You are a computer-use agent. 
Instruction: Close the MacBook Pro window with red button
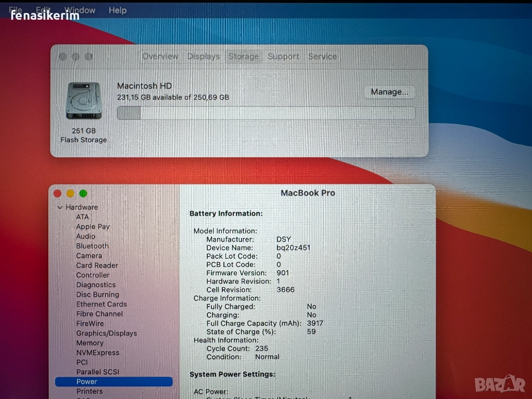pyautogui.click(x=58, y=194)
